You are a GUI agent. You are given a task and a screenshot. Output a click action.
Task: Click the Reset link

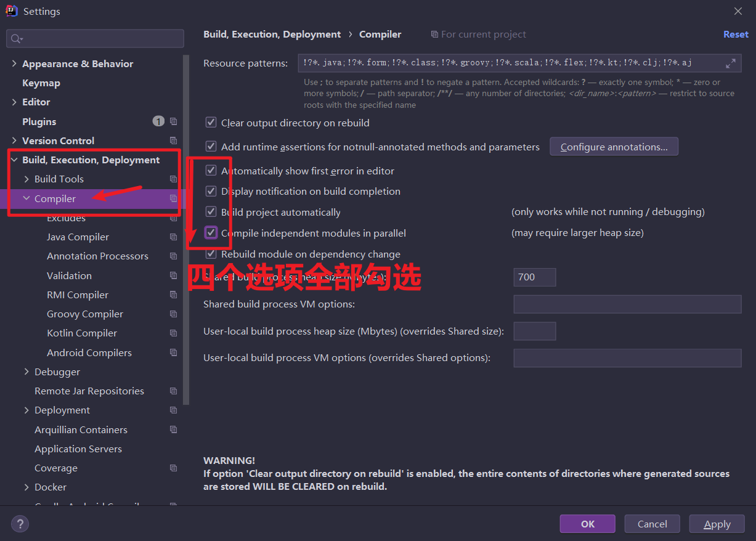click(x=736, y=35)
